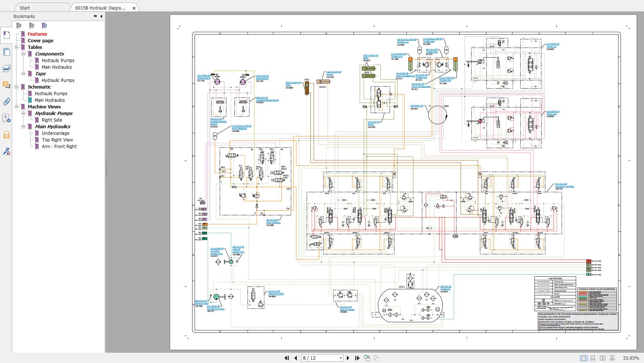
Task: Collapse the Tables bookmark node
Action: tap(17, 47)
